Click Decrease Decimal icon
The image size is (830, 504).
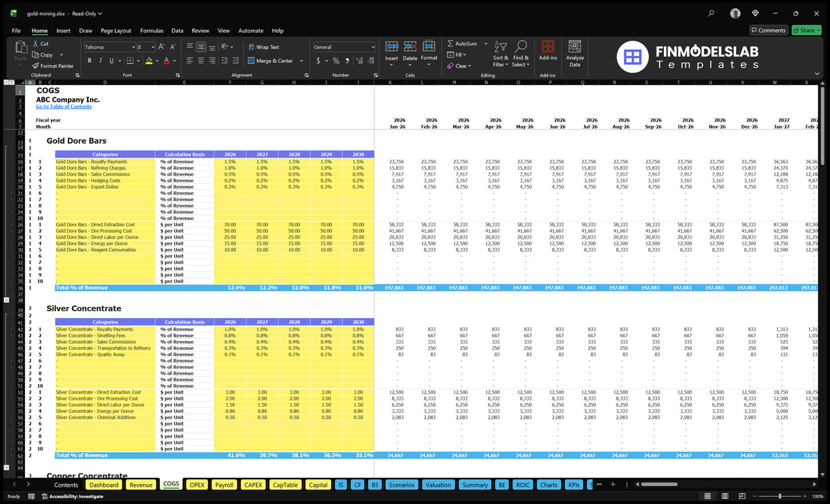371,61
